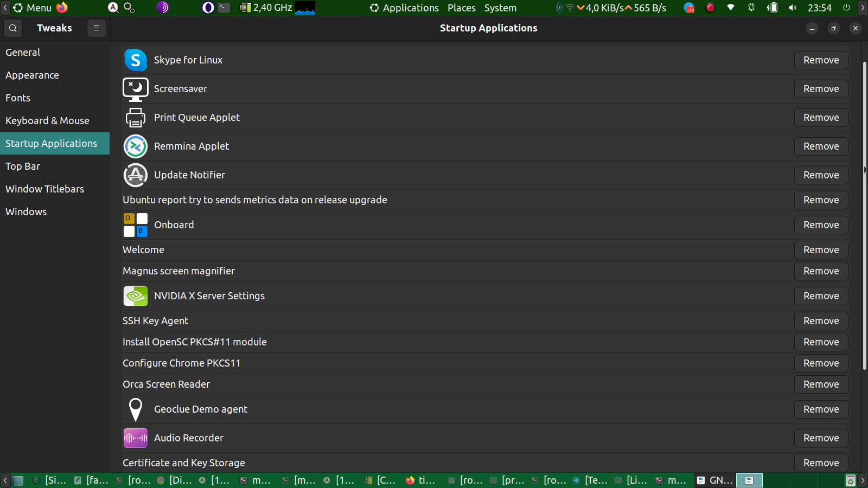Image resolution: width=868 pixels, height=488 pixels.
Task: Click the clock showing 23:54
Action: 820,8
